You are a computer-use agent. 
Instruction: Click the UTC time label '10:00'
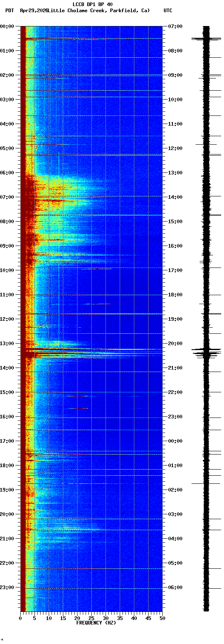pyautogui.click(x=175, y=100)
